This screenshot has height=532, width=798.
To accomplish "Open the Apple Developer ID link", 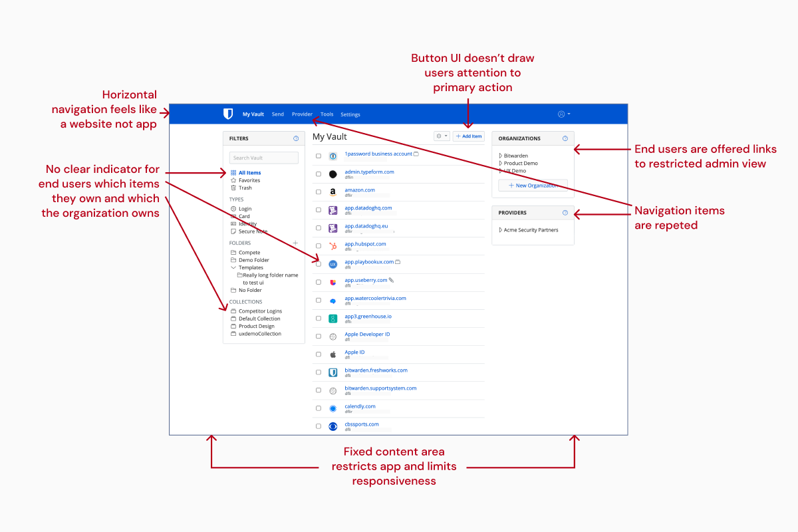I will 367,334.
